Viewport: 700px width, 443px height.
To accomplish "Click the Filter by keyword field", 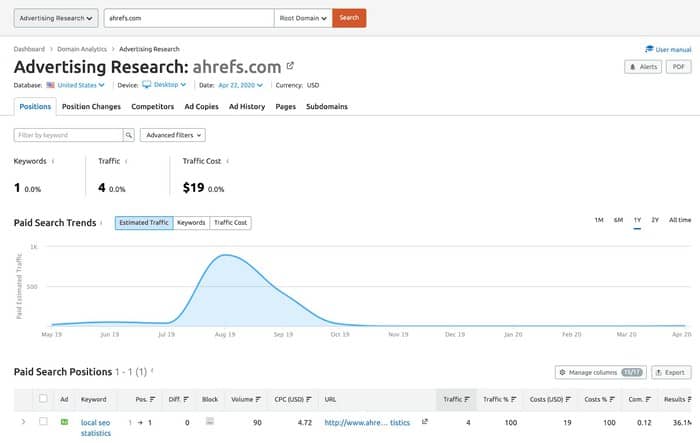I will [68, 135].
